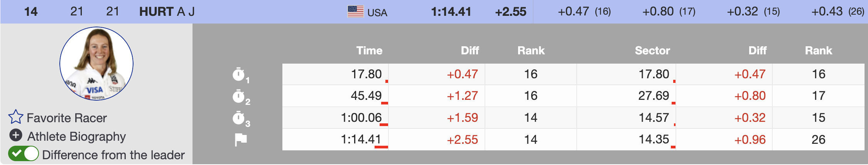Toggle Difference from the leader switch

point(24,154)
